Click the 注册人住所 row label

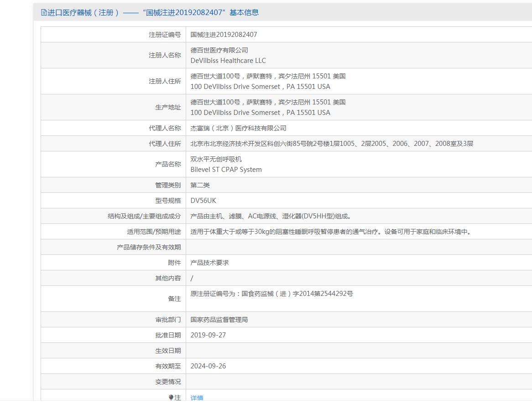pyautogui.click(x=165, y=82)
